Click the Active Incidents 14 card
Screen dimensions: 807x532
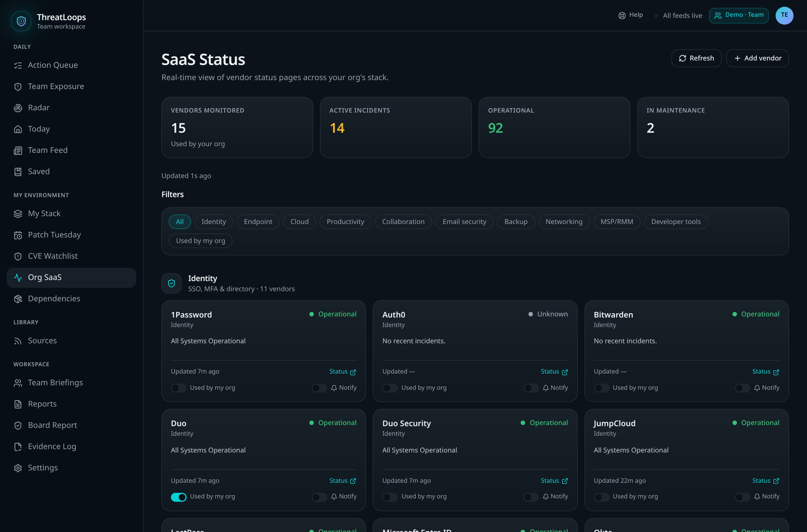click(396, 128)
